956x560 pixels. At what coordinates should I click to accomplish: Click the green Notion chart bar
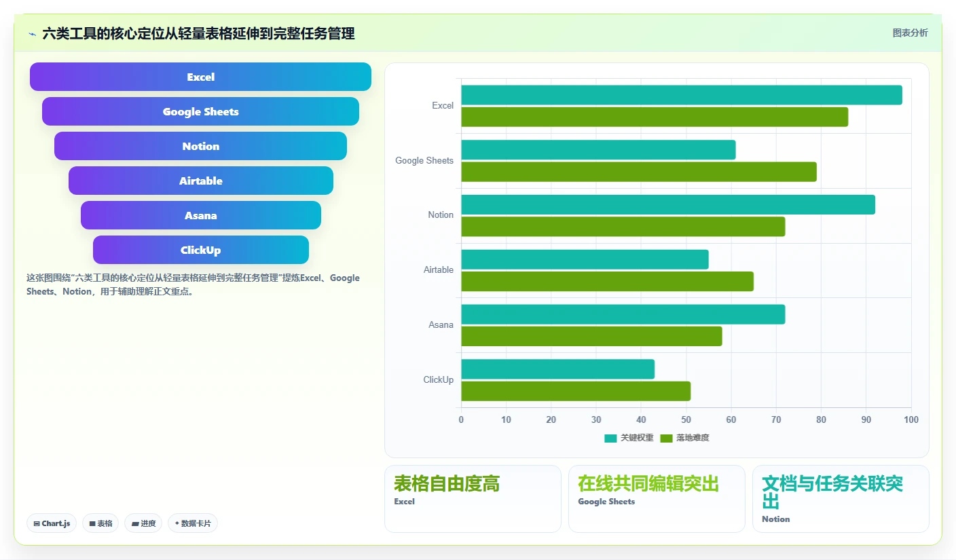[623, 227]
